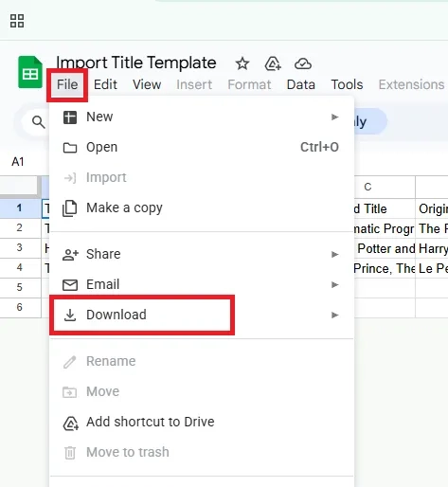Open the Data menu
Image resolution: width=448 pixels, height=487 pixels.
(301, 84)
